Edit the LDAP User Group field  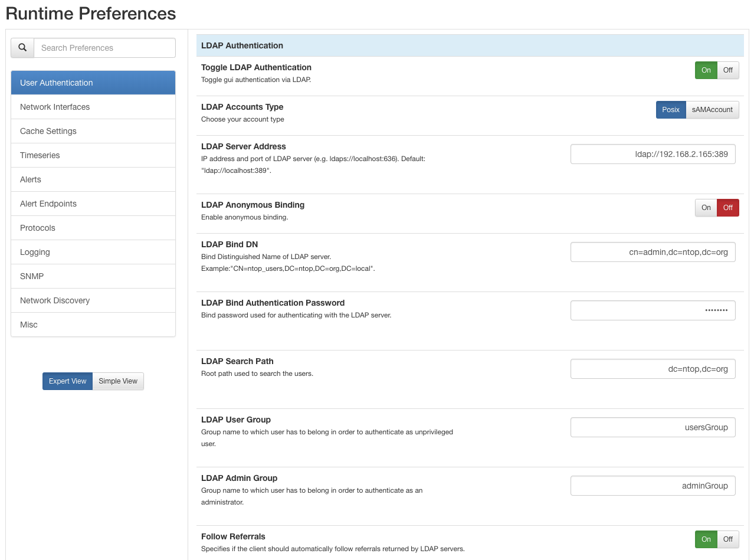(653, 427)
